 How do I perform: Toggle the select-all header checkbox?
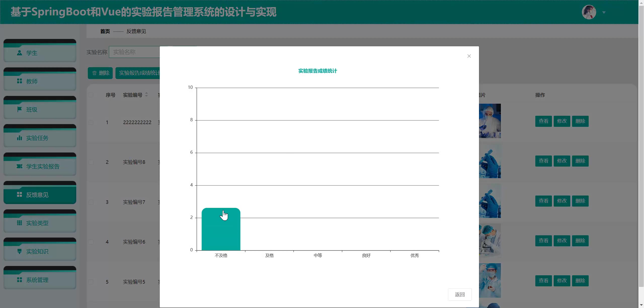point(91,95)
